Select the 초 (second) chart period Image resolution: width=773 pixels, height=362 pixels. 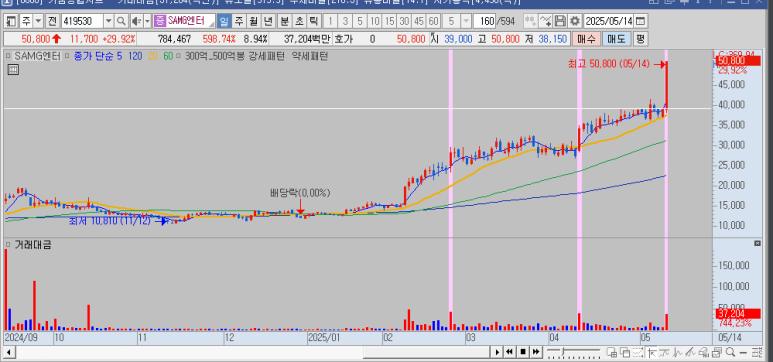click(299, 21)
